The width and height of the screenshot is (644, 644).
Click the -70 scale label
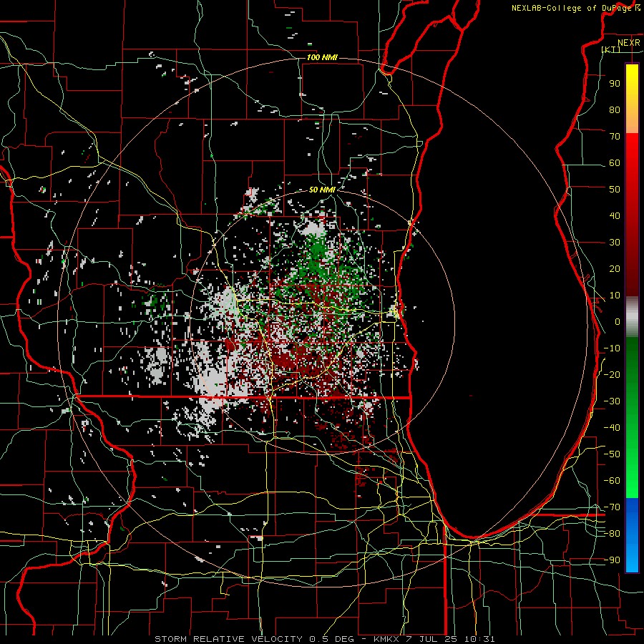[x=612, y=507]
